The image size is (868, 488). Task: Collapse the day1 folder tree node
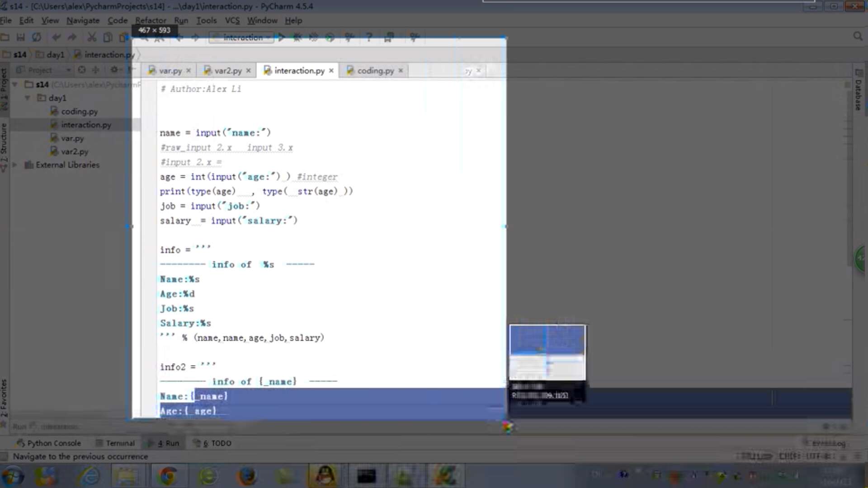pyautogui.click(x=28, y=98)
